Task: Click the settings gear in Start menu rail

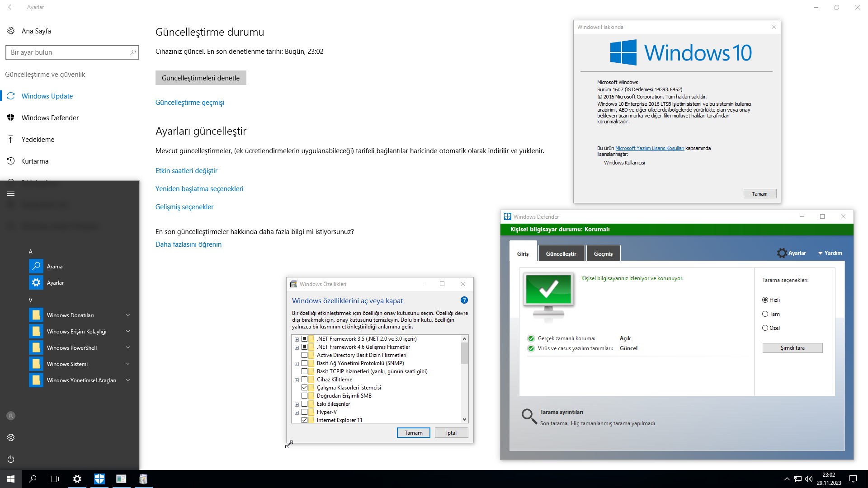Action: coord(11,437)
